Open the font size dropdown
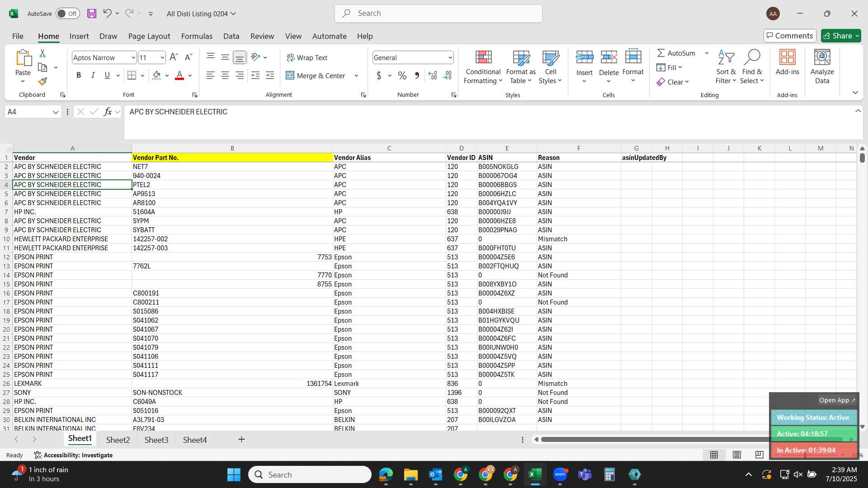 pos(162,57)
